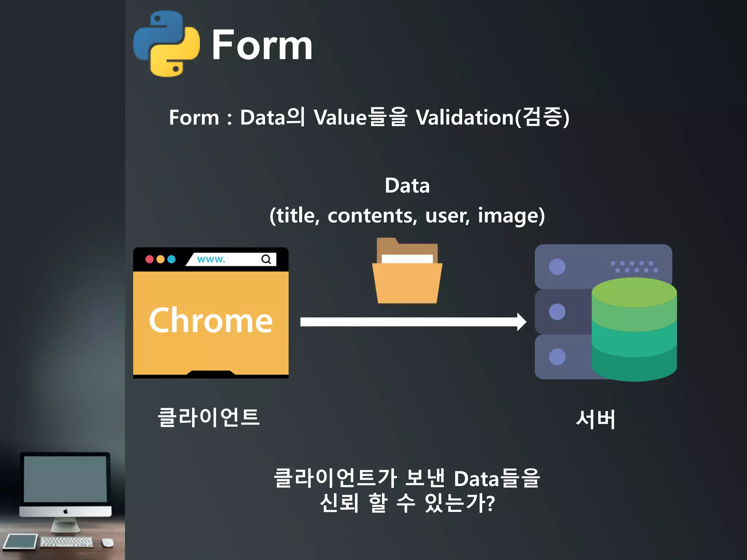Click the '신뢰 할 수 있는가?' text line
This screenshot has height=560, width=747.
pyautogui.click(x=407, y=503)
